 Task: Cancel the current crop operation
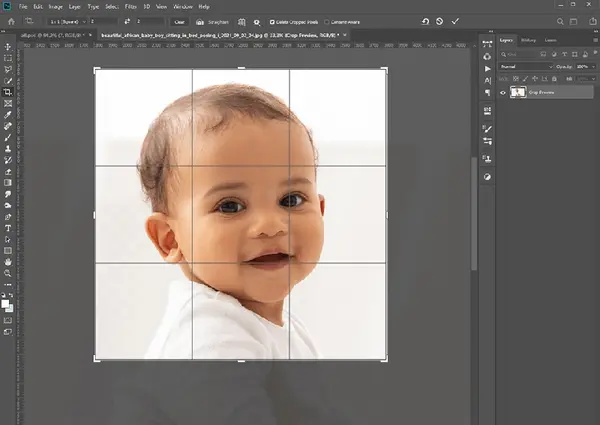pos(440,21)
